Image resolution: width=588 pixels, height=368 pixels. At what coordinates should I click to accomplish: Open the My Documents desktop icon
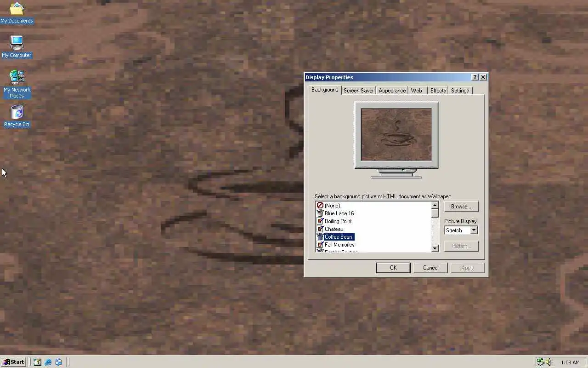coord(17,12)
